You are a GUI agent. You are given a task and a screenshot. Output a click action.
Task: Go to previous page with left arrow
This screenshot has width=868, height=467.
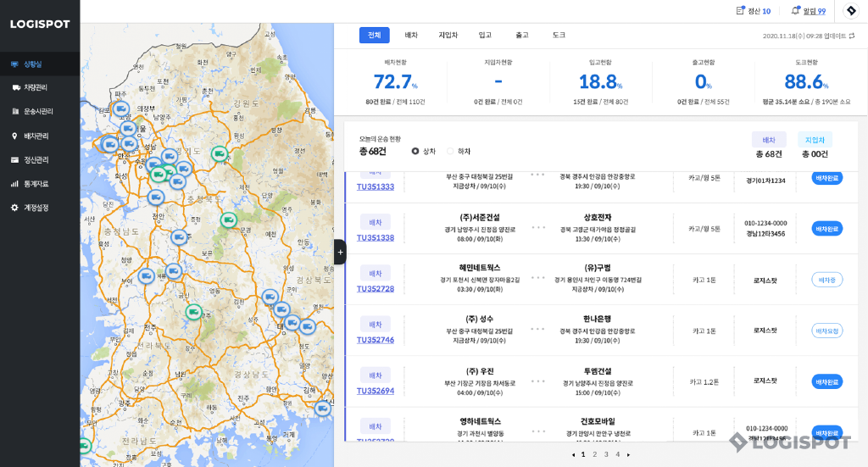click(x=573, y=455)
